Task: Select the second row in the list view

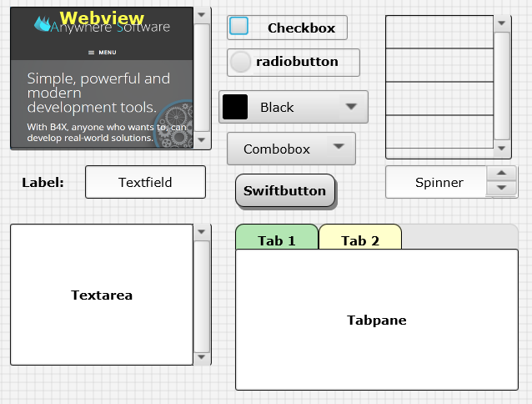Action: [439, 65]
